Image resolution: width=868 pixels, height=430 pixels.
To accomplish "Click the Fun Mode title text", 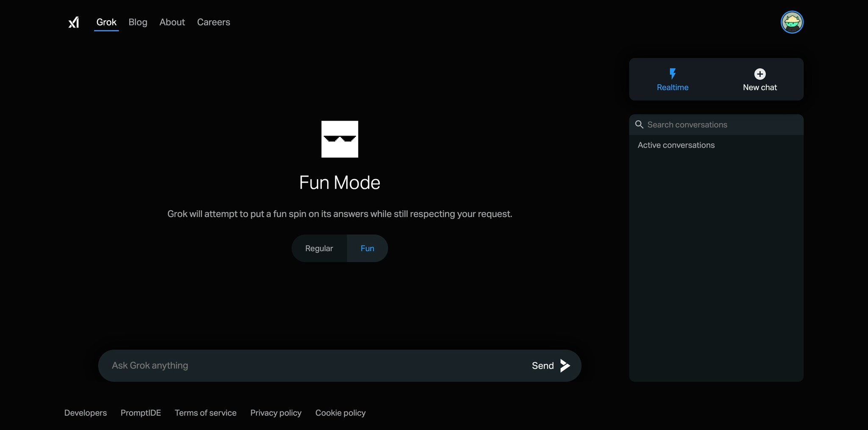I will [339, 183].
